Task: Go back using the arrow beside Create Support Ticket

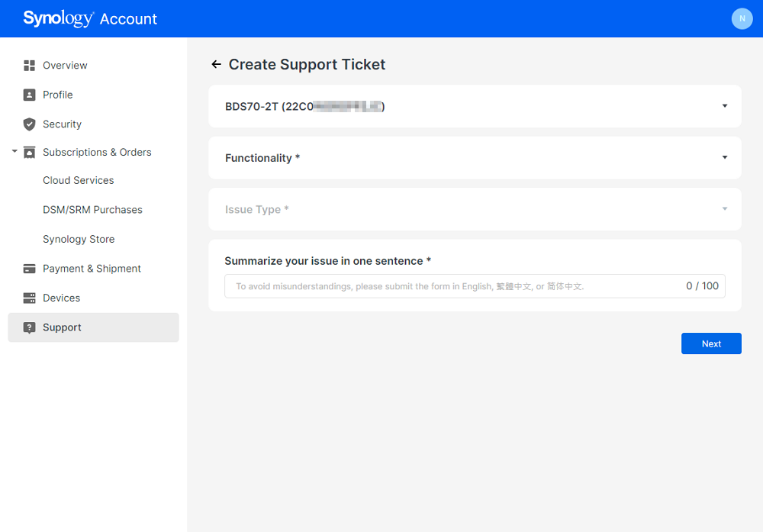Action: 217,64
